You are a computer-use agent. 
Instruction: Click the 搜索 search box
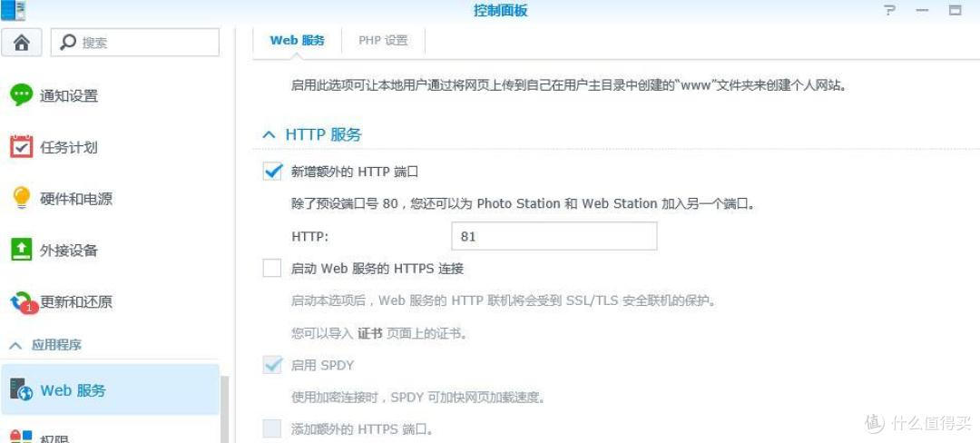point(135,43)
